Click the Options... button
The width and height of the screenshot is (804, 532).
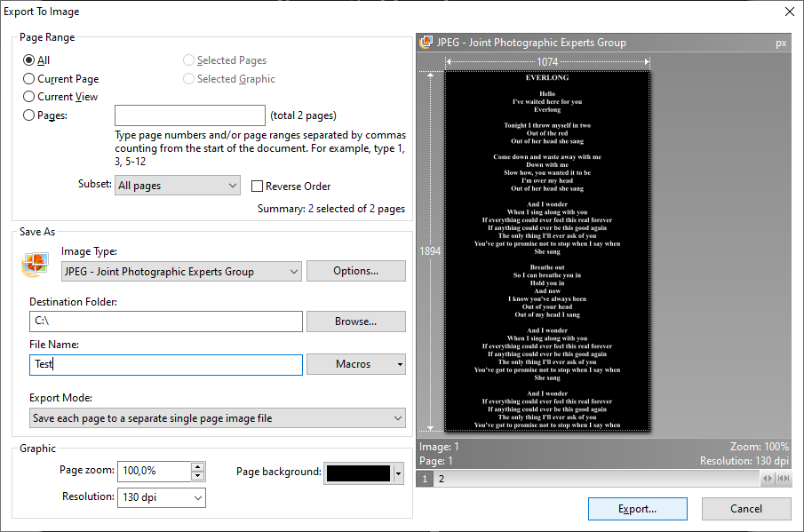[x=356, y=271]
